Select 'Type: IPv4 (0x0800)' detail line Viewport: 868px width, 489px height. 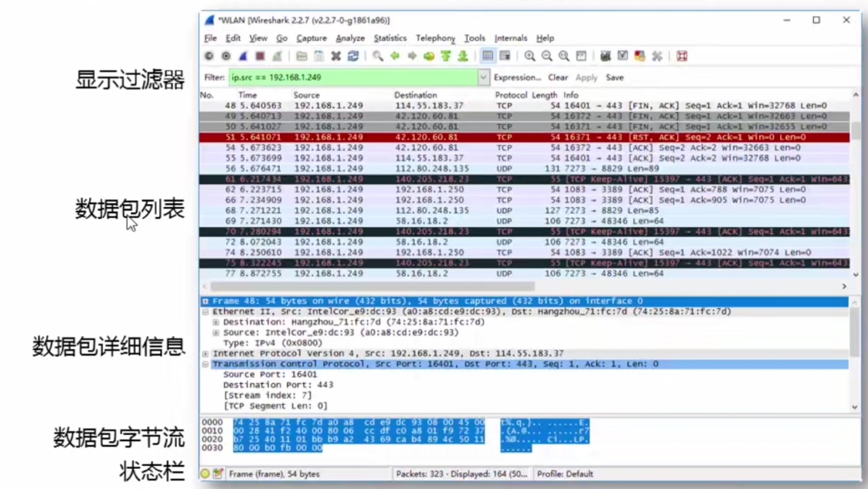coord(272,343)
